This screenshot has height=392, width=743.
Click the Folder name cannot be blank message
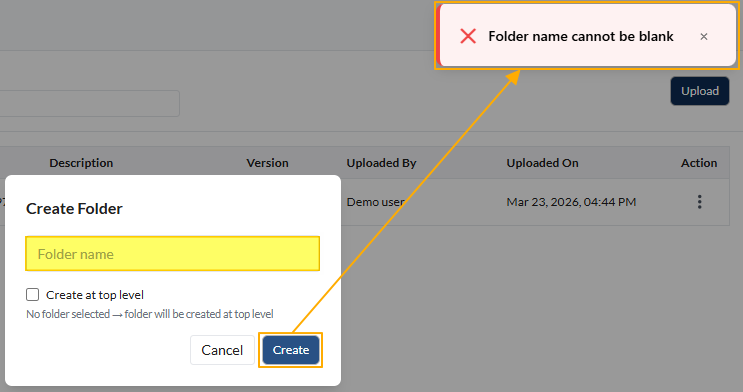coord(581,36)
